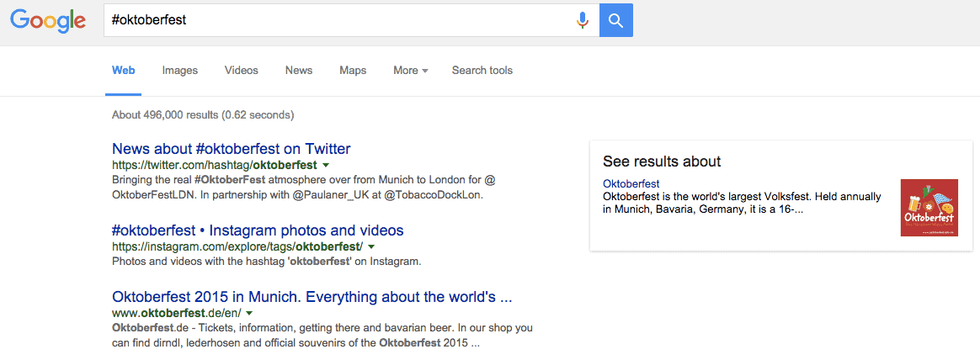Screen dimensions: 980x360
Task: Switch to the Web tab
Action: tap(124, 71)
